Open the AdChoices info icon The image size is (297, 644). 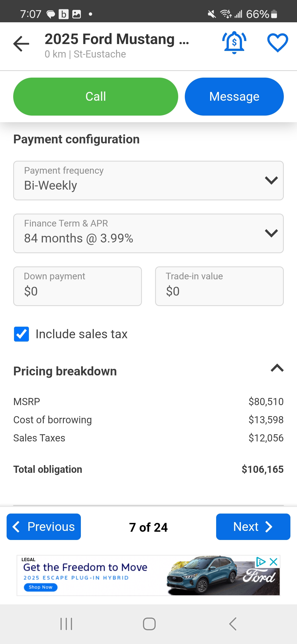(x=260, y=562)
